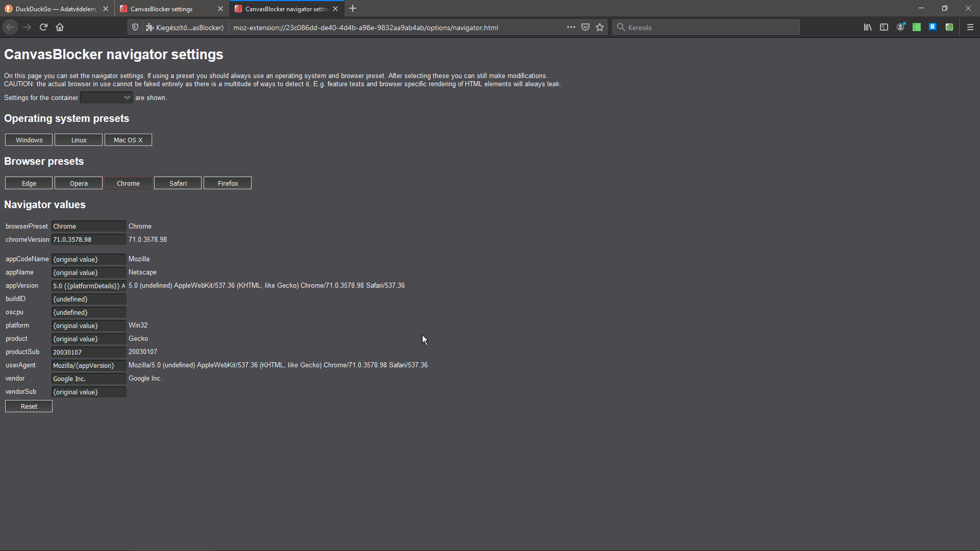
Task: Click the Gecko product value text
Action: click(x=138, y=338)
